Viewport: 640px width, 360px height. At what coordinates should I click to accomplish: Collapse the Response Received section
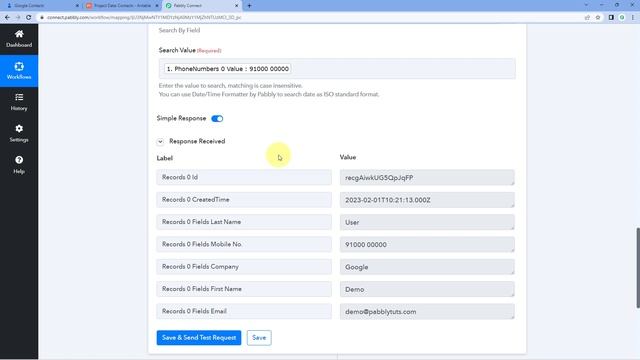[x=160, y=142]
